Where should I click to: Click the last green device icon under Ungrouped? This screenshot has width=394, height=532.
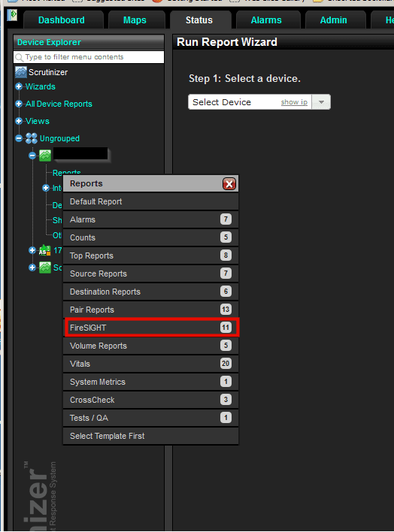[x=45, y=268]
